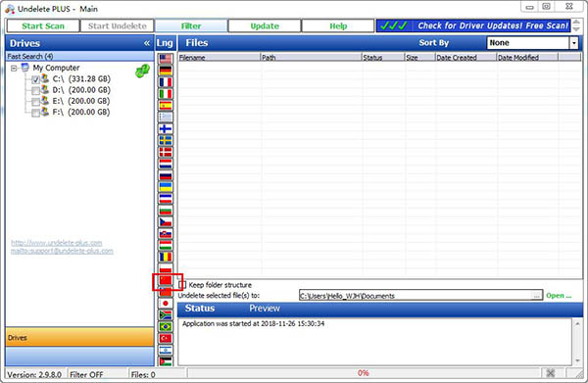Open the Sort By dropdown
Screen dimensions: 588x383
[573, 43]
